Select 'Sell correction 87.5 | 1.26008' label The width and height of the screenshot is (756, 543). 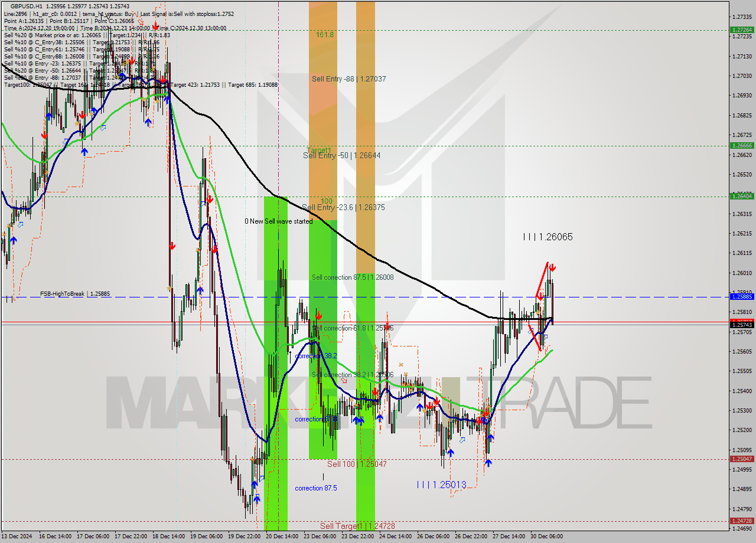click(x=353, y=277)
